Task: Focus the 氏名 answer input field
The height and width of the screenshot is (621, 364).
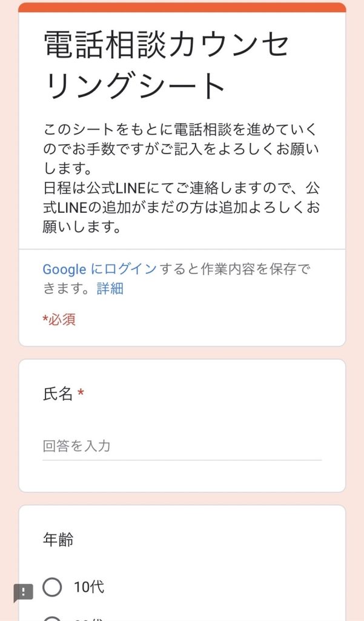Action: point(182,447)
